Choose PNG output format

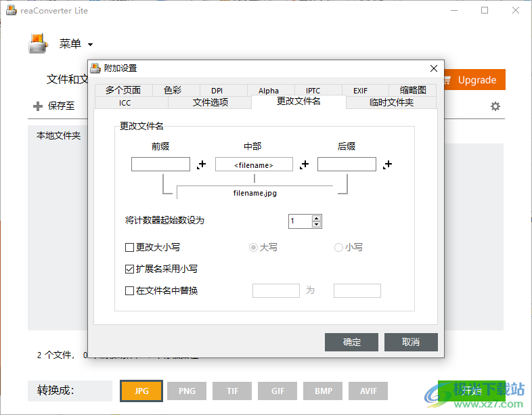187,391
